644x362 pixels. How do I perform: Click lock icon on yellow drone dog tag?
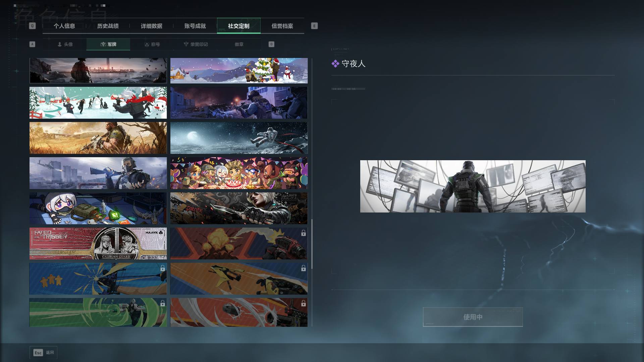coord(303,268)
